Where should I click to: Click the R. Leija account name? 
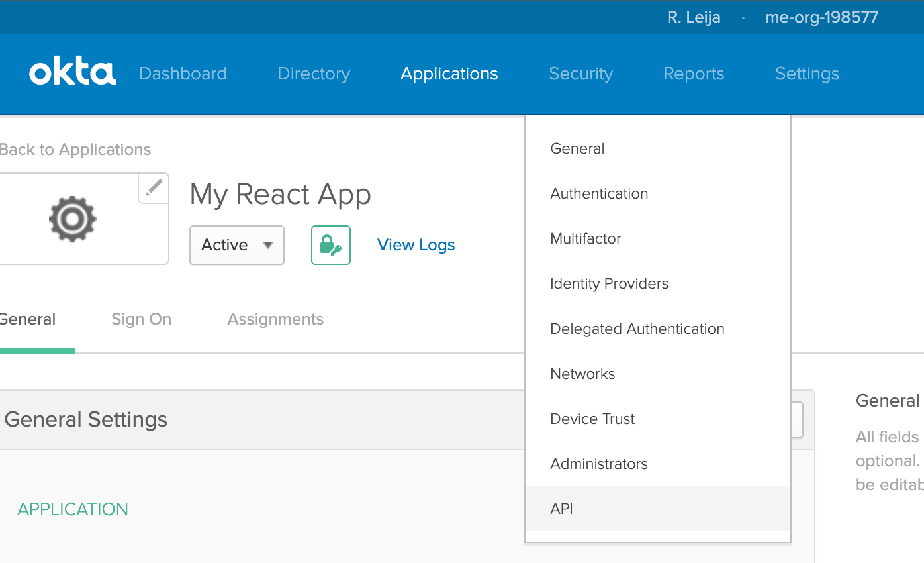click(x=694, y=17)
